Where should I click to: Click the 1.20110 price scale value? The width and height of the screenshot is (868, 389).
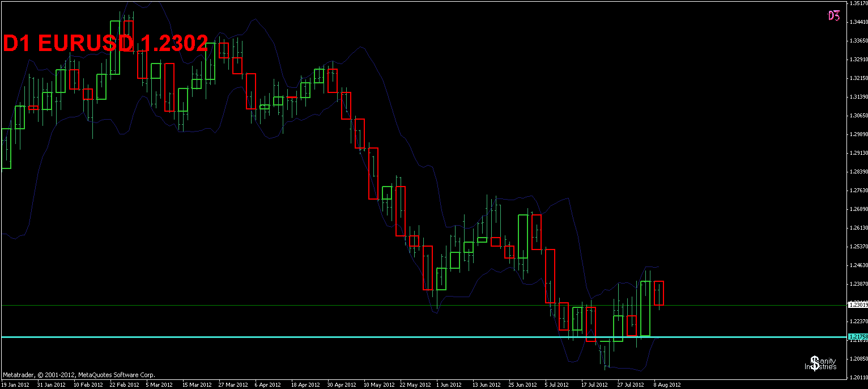pos(859,378)
